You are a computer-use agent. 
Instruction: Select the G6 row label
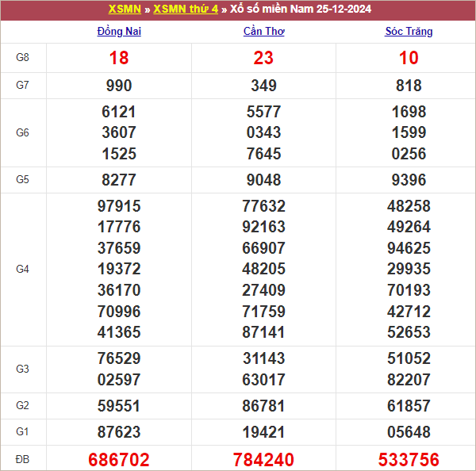22,132
